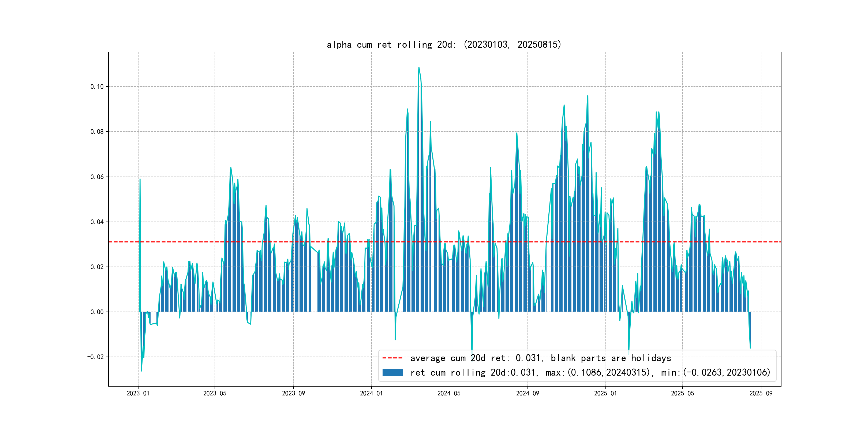
Task: Click the 2024-05 x-axis label
Action: pos(449,393)
